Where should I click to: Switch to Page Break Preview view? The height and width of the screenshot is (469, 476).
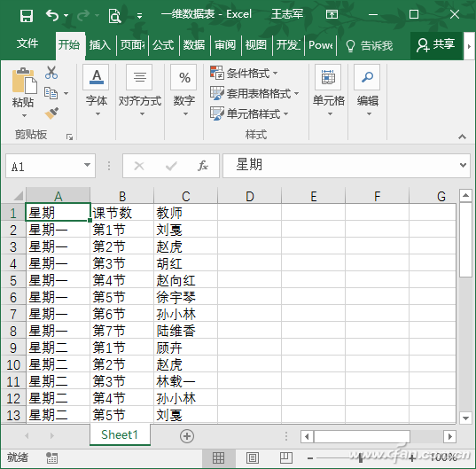pos(285,457)
